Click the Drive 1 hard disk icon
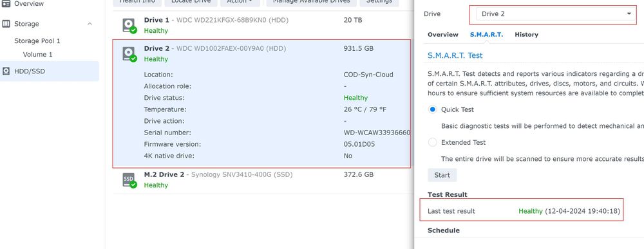 pos(129,26)
